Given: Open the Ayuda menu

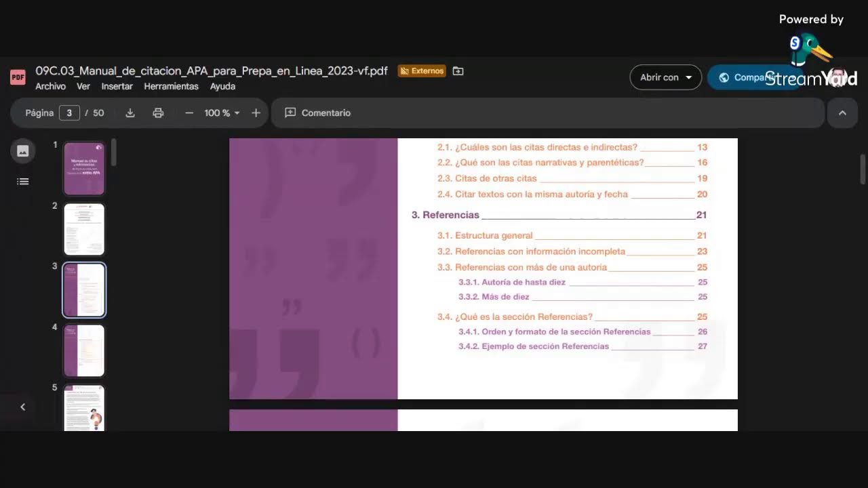Looking at the screenshot, I should coord(222,87).
